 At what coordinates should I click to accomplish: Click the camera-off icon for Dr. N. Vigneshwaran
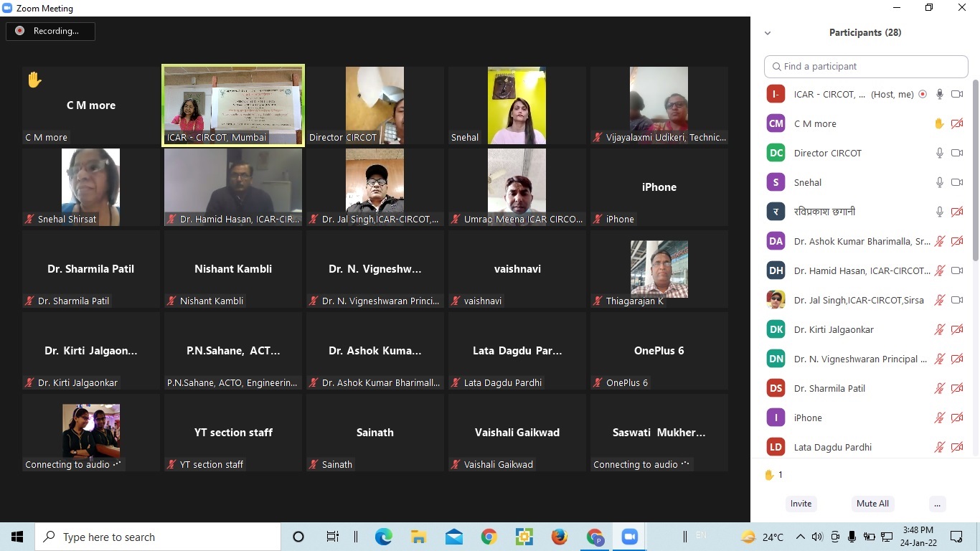[x=956, y=359]
